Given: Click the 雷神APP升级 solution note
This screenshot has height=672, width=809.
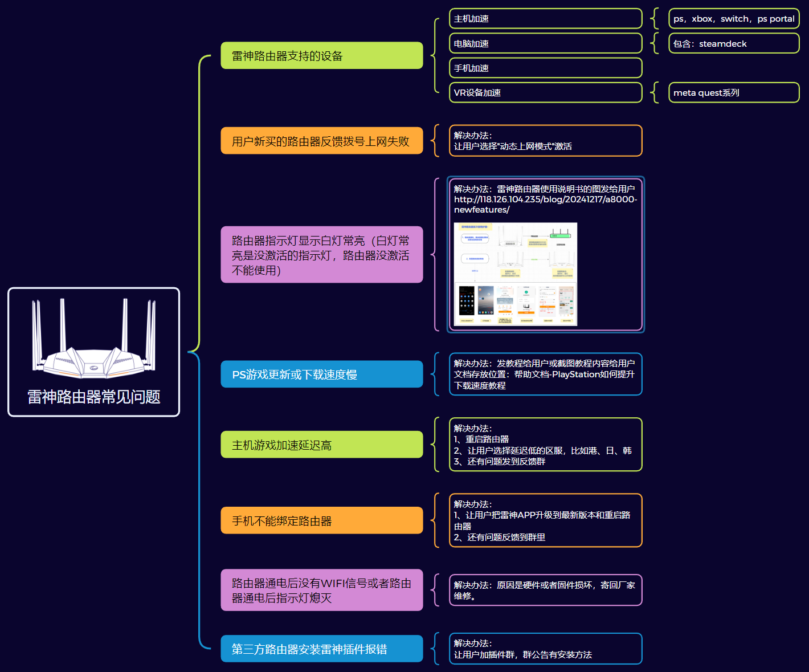Looking at the screenshot, I should (x=546, y=520).
